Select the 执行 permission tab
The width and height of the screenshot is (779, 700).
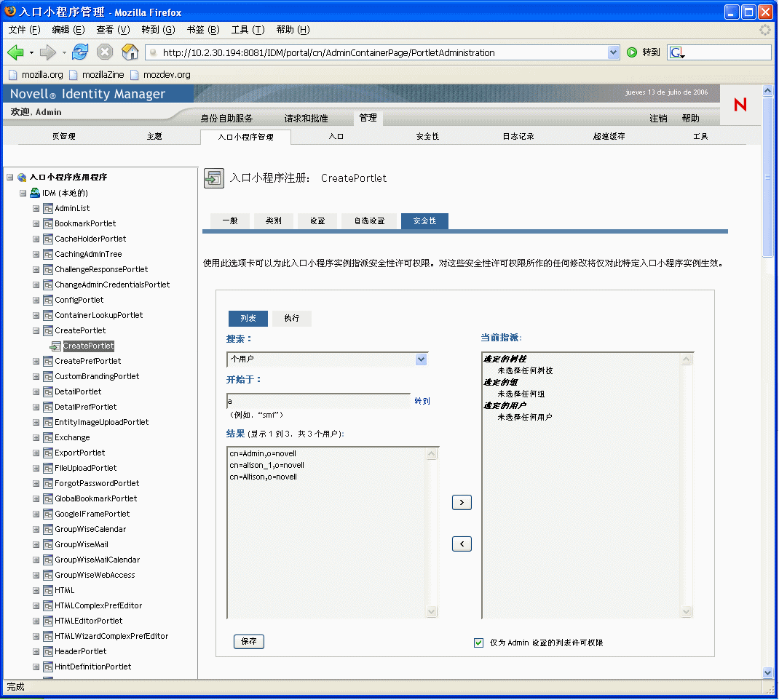292,318
